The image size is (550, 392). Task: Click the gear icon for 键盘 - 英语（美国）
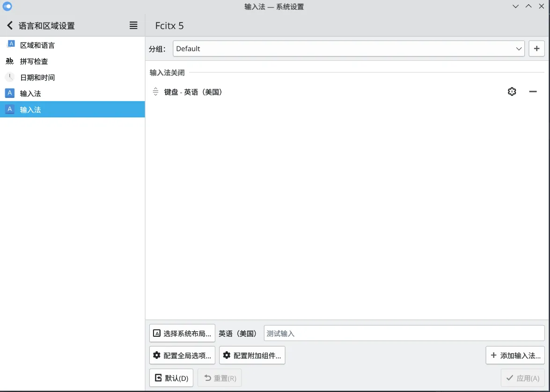[x=512, y=92]
